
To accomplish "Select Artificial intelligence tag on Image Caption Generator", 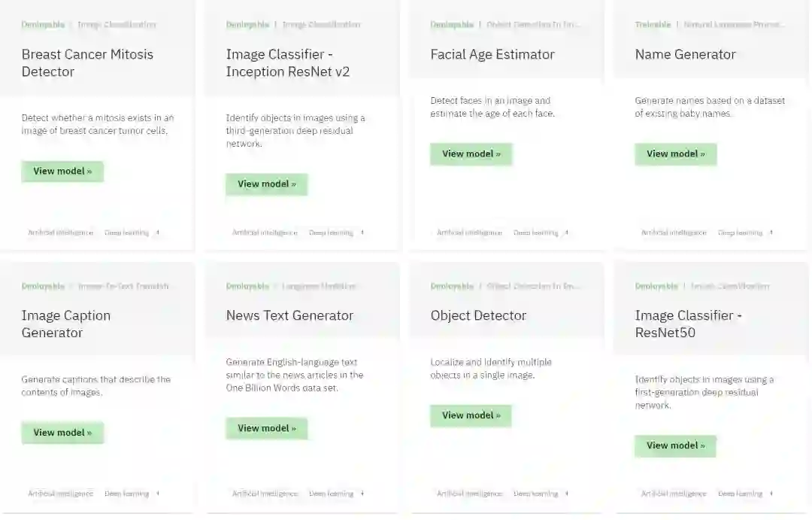I will click(61, 494).
